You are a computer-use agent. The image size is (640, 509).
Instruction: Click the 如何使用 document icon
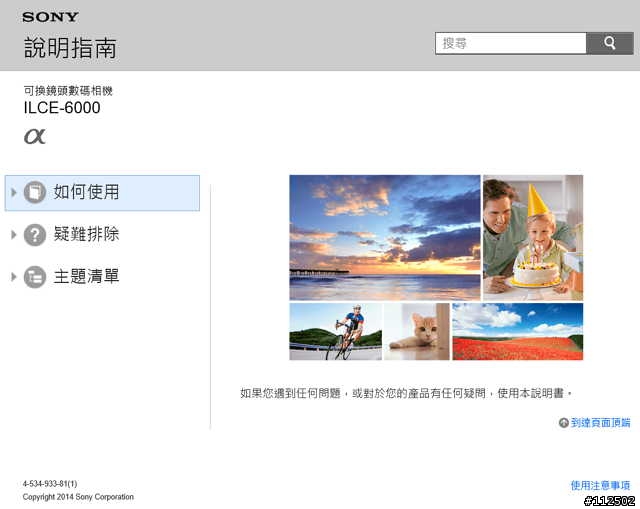(x=35, y=192)
